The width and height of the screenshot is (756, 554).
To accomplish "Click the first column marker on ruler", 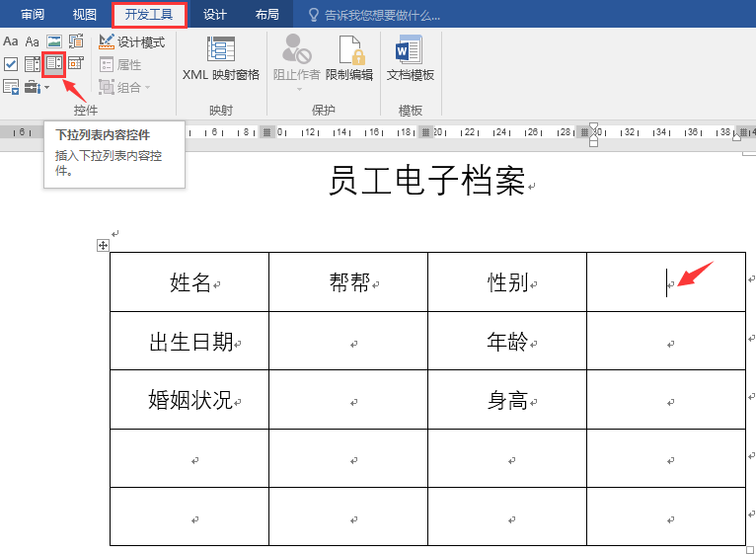I will pos(266,131).
